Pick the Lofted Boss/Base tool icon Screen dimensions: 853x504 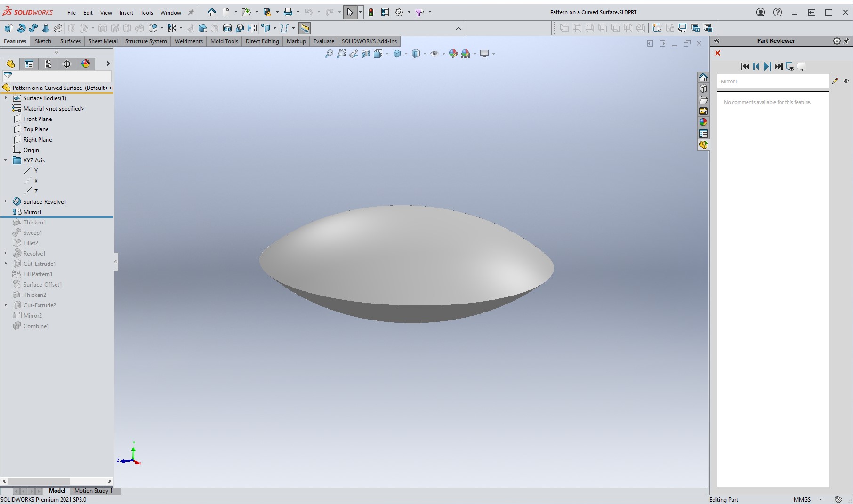[x=46, y=28]
